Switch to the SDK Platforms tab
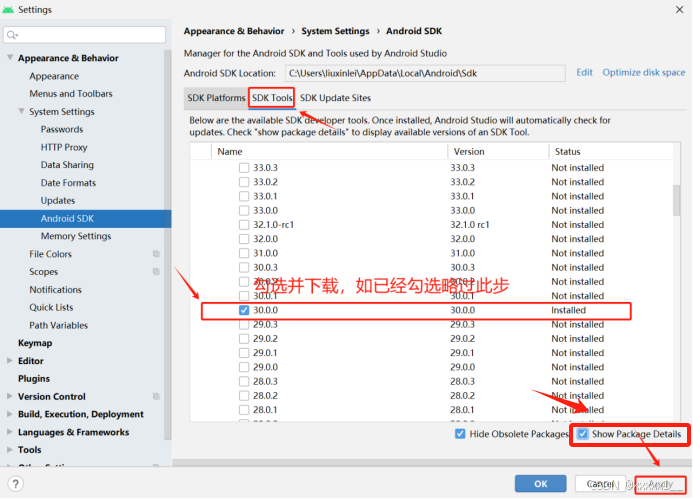The height and width of the screenshot is (499, 693). [x=216, y=98]
